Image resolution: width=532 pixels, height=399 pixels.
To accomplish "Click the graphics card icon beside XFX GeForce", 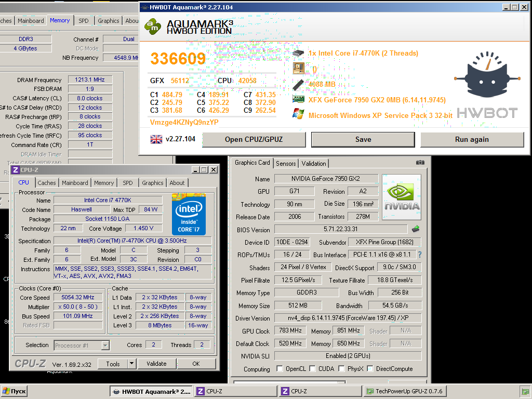I will (x=298, y=99).
